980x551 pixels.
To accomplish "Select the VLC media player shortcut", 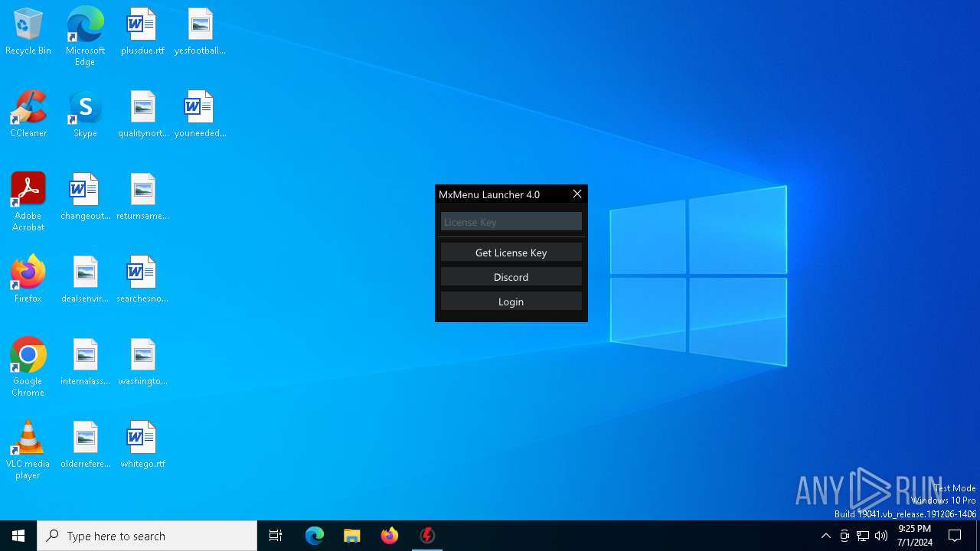I will (x=28, y=450).
